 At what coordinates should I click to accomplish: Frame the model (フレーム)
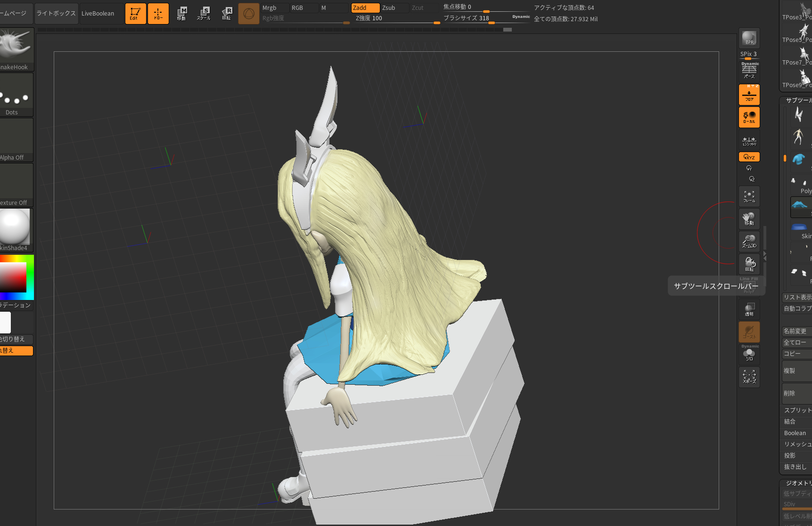point(749,196)
